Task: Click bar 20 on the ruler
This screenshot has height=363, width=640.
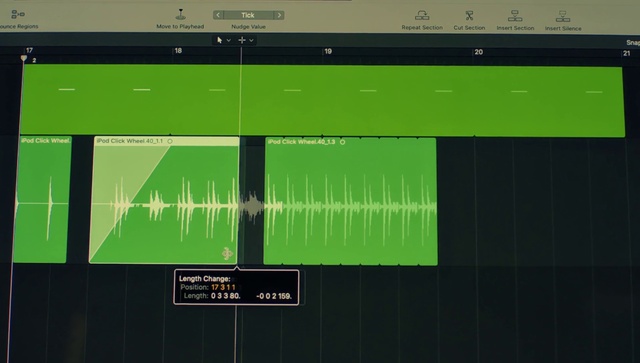Action: (x=478, y=52)
